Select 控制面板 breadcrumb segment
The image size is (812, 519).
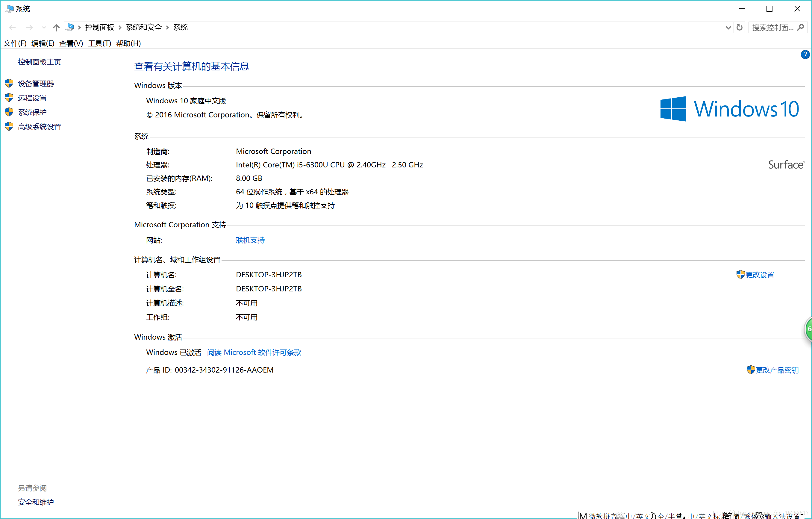[x=99, y=27]
